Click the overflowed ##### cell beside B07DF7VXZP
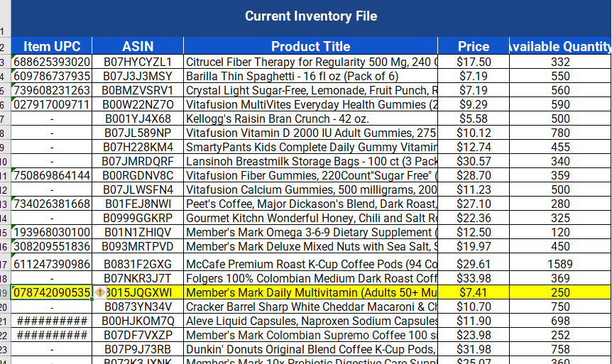The height and width of the screenshot is (364, 612). click(52, 335)
